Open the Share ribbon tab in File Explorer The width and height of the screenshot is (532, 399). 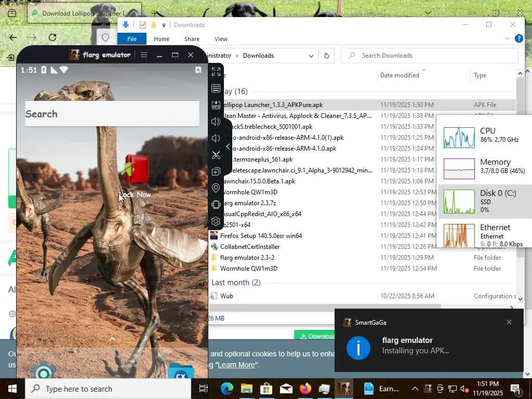coord(192,39)
